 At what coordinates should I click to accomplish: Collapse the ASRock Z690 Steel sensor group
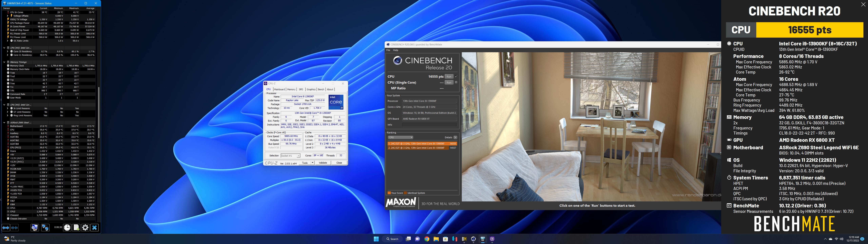click(4, 123)
